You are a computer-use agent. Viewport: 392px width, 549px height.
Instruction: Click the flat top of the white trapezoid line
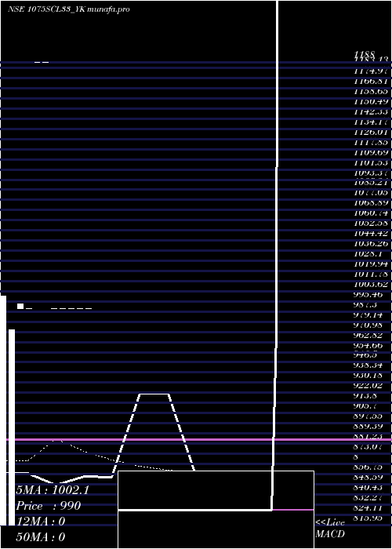(154, 394)
